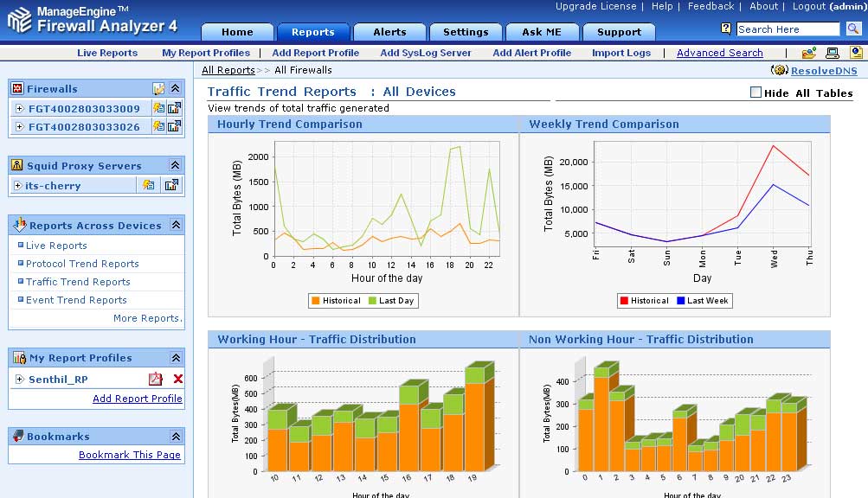
Task: Expand the Senthil_RP profile tree node
Action: tap(19, 379)
